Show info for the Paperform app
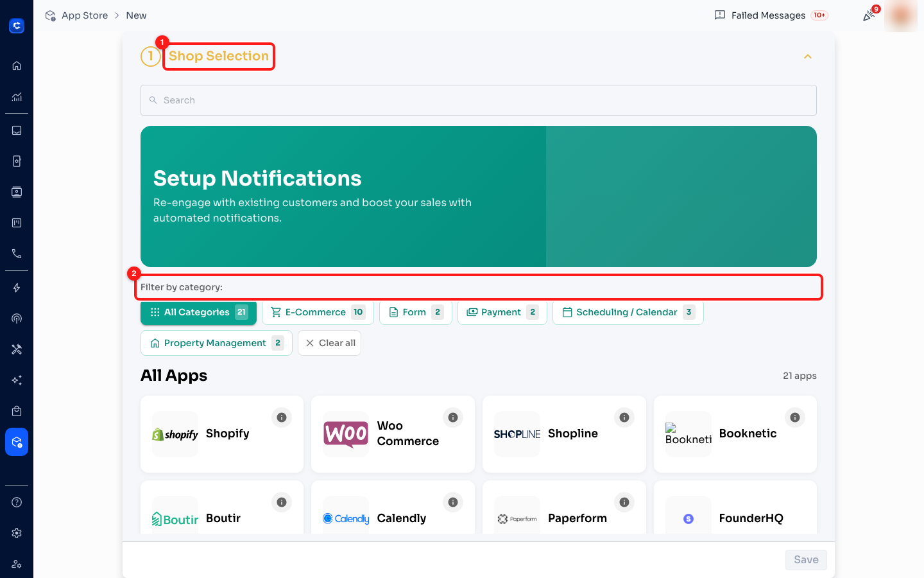The height and width of the screenshot is (578, 924). point(624,502)
